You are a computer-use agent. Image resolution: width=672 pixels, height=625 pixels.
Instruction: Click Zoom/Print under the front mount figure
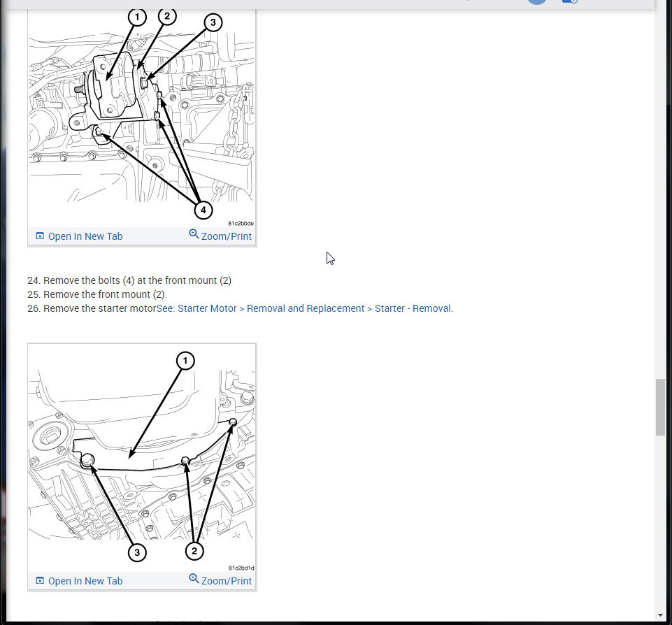pyautogui.click(x=220, y=235)
